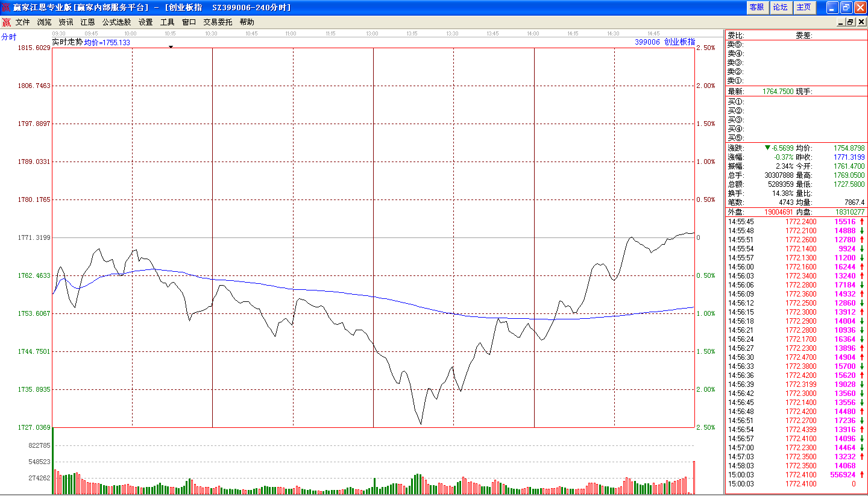Image resolution: width=868 pixels, height=496 pixels.
Task: Click the 均量 value 7867.4
Action: coord(855,202)
